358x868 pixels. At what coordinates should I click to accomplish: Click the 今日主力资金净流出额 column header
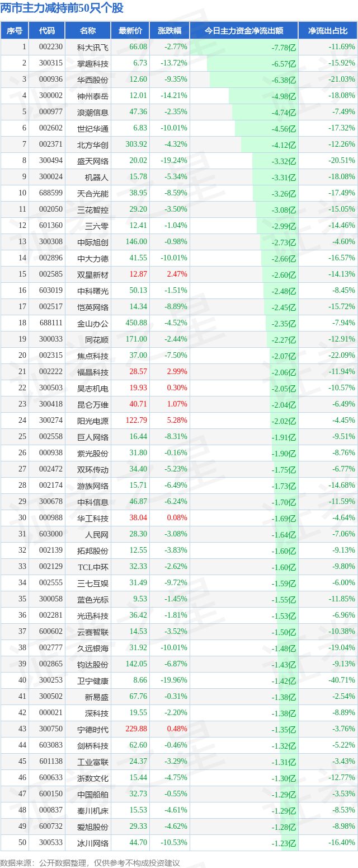coord(244,31)
